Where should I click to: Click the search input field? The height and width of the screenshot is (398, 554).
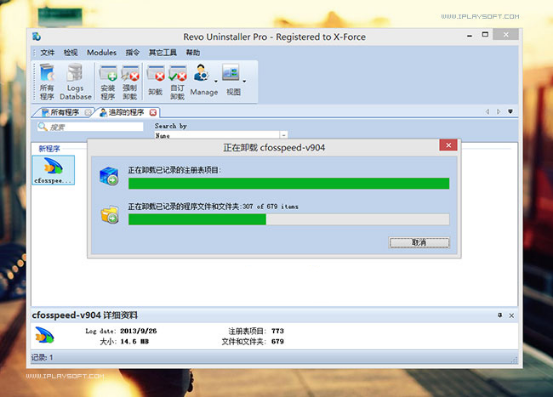[x=90, y=127]
